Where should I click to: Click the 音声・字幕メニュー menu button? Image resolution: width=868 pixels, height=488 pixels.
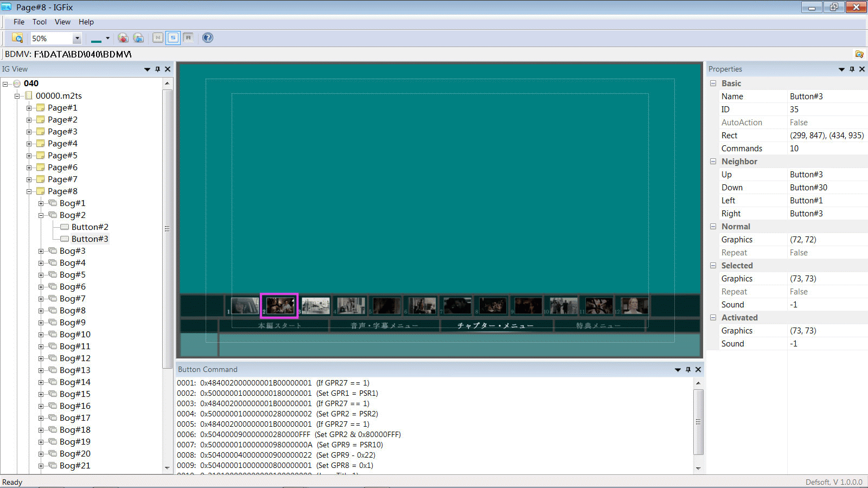pyautogui.click(x=384, y=326)
